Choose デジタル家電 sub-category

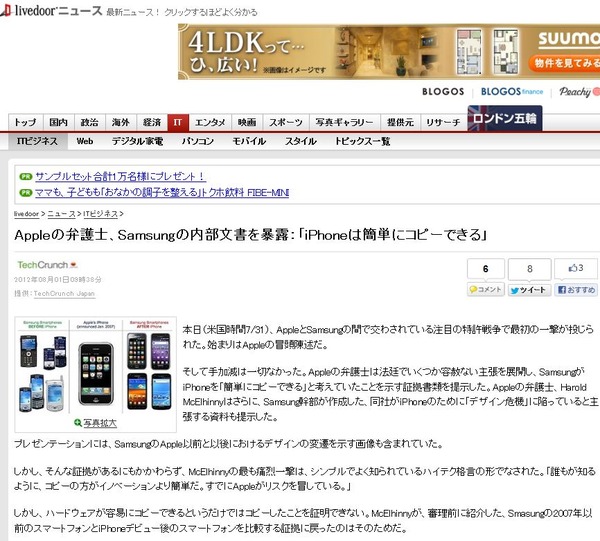(137, 141)
